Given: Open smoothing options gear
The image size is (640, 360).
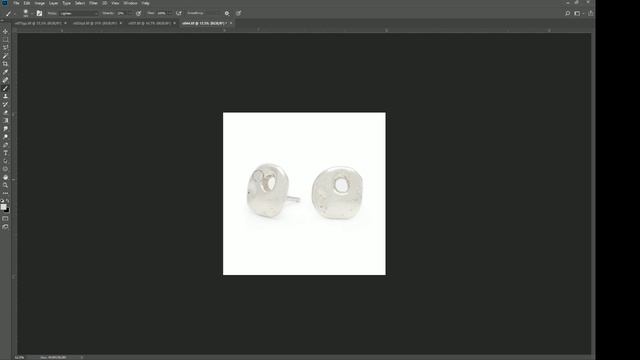Looking at the screenshot, I should pos(227,13).
